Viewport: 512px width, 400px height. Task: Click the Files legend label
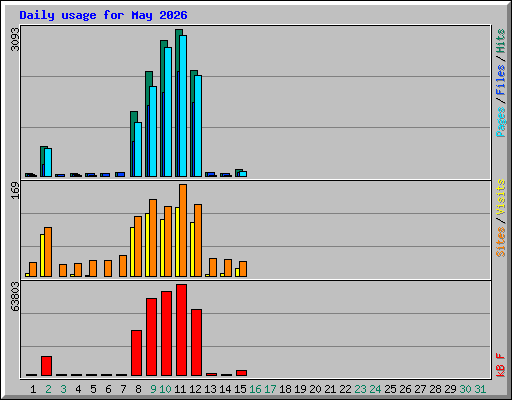[501, 79]
